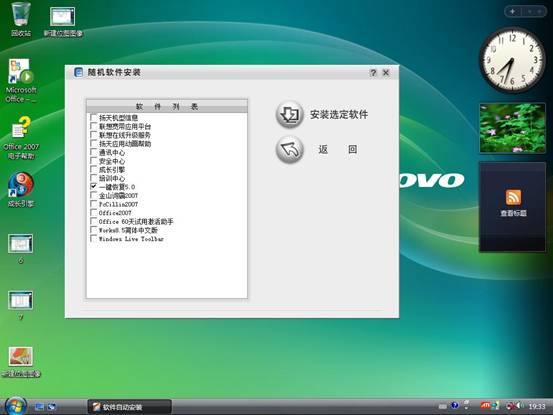Screen dimensions: 553x415
Task: Click the 软件自动安装 taskbar button
Action: pos(129,407)
